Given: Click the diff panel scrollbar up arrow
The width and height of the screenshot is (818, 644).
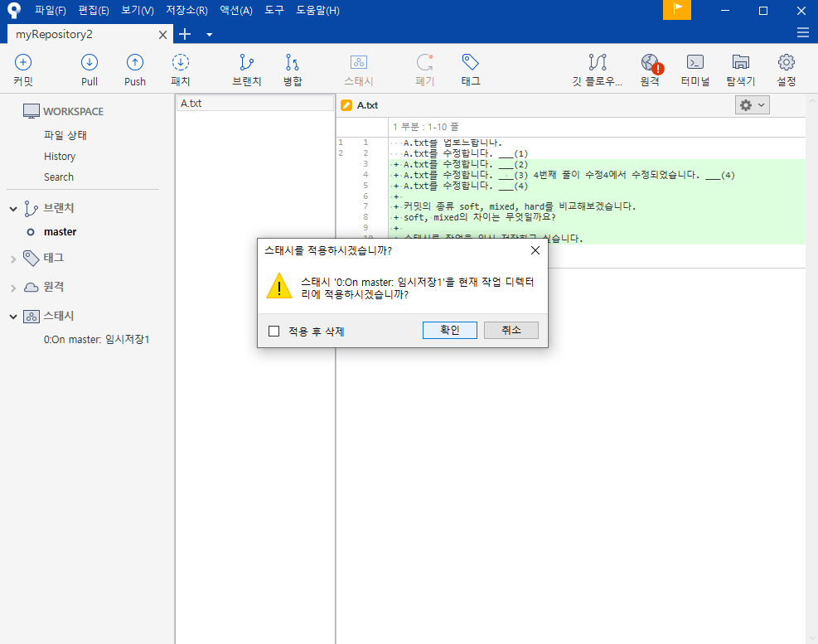Looking at the screenshot, I should [x=812, y=99].
